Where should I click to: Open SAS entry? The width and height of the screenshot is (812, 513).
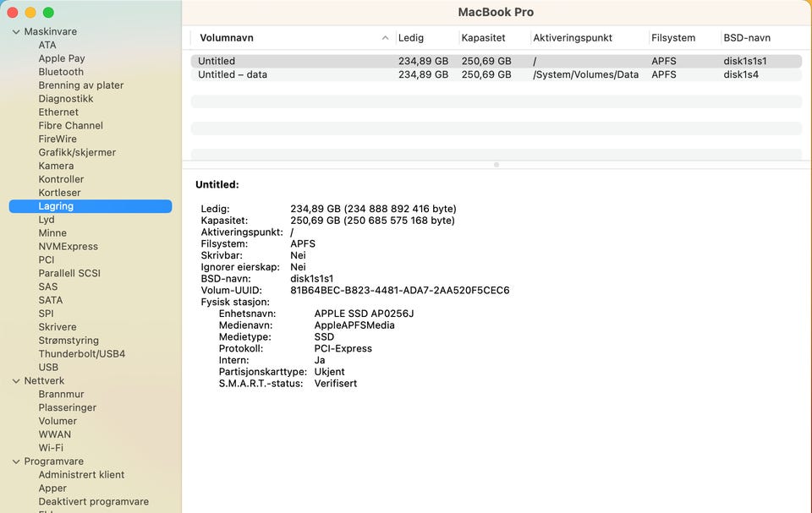point(47,287)
